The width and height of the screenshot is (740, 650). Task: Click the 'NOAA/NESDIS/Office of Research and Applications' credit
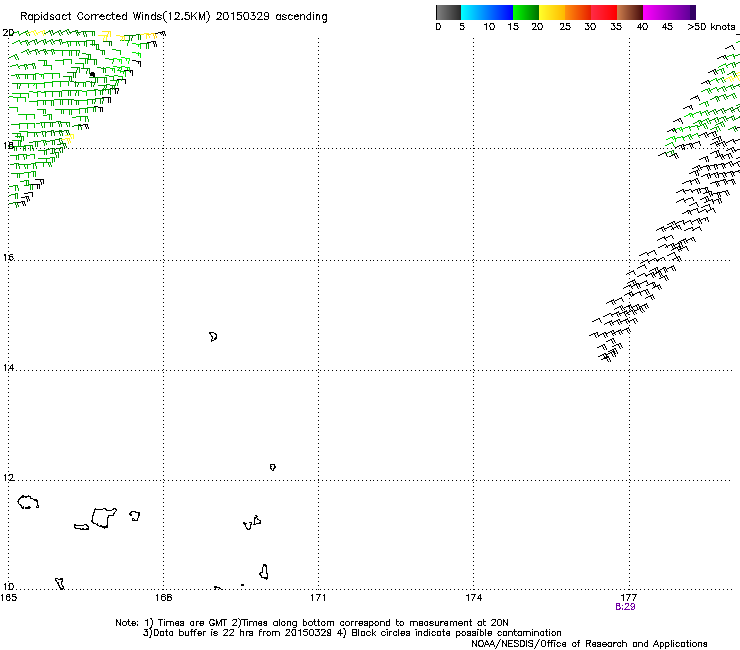[589, 644]
